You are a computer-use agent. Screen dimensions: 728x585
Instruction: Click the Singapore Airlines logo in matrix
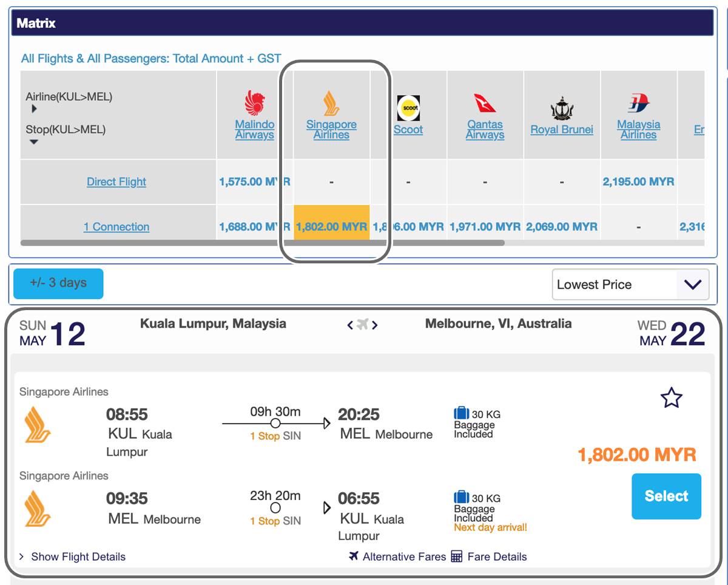pos(331,103)
